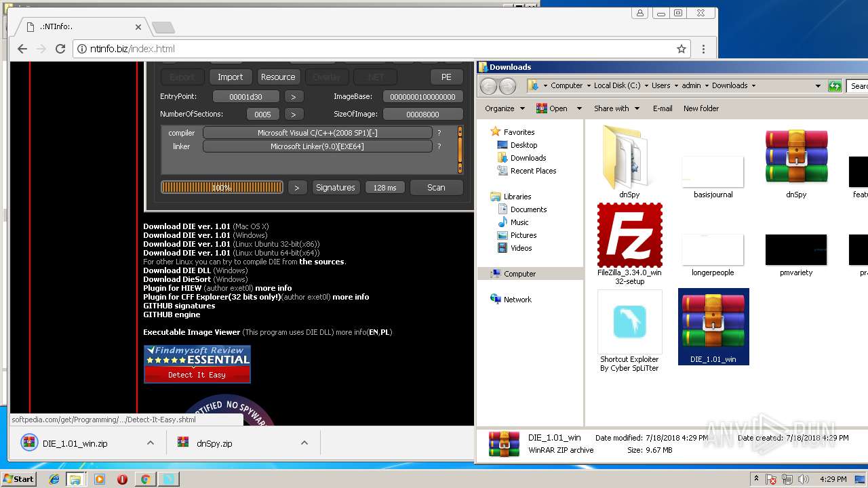Click Download DieSort link

tap(176, 279)
